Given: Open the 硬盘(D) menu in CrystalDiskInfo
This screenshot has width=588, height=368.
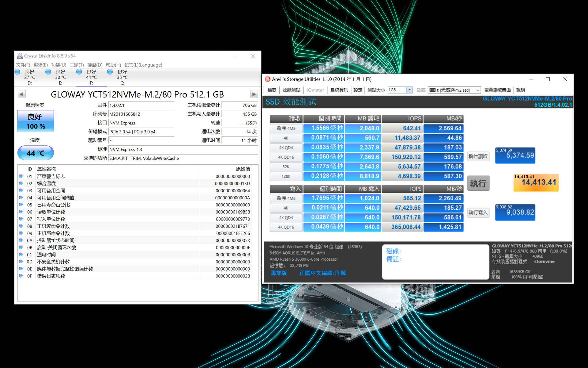Looking at the screenshot, I should pos(95,65).
